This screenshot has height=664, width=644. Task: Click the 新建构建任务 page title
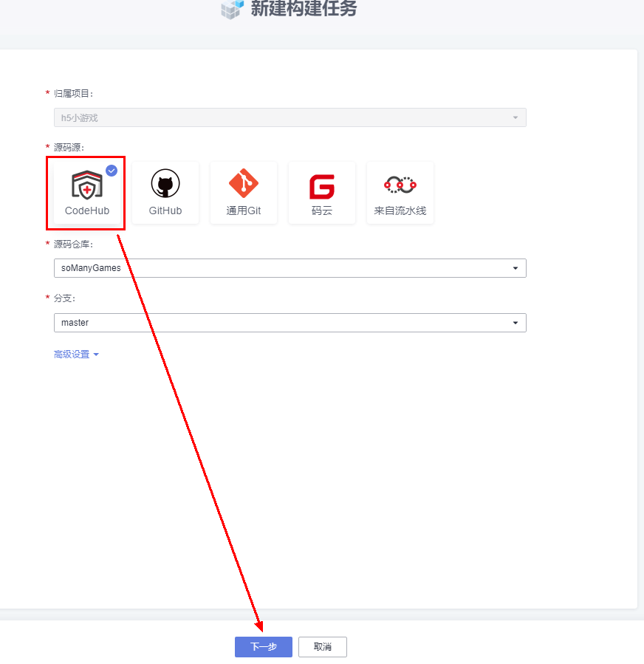pyautogui.click(x=304, y=8)
